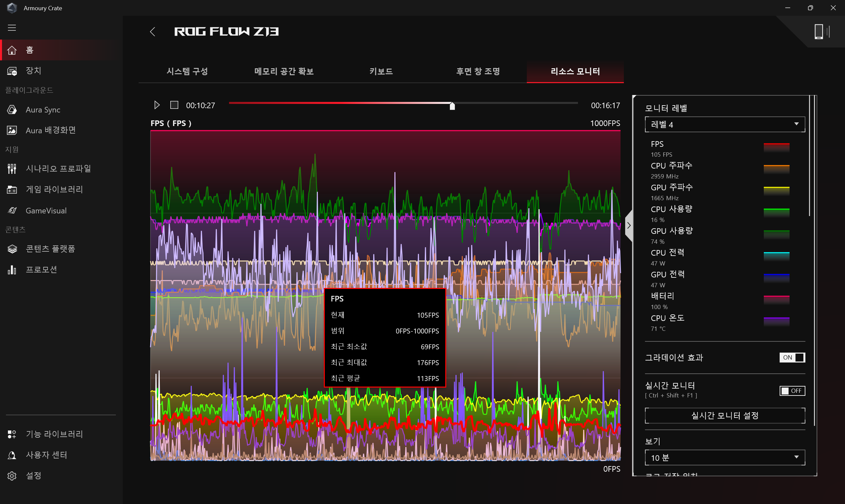Click the GPU 주파수 yellow color swatch
Screen dimensions: 845x504
[776, 191]
